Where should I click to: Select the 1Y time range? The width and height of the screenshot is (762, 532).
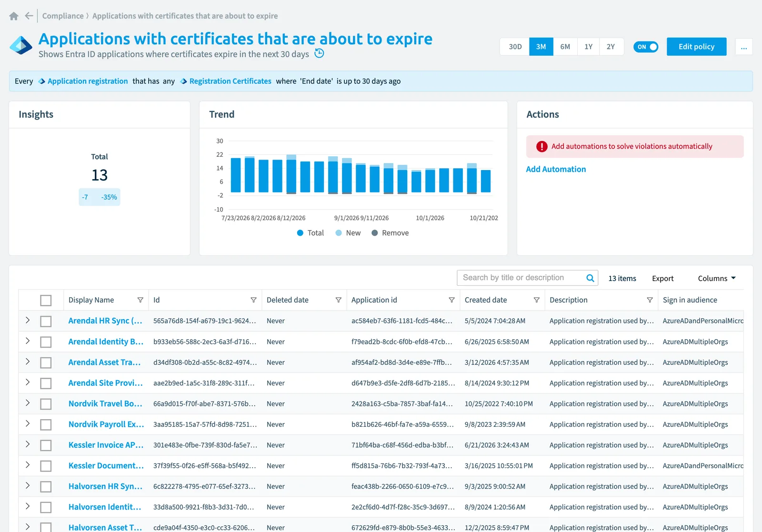click(589, 47)
